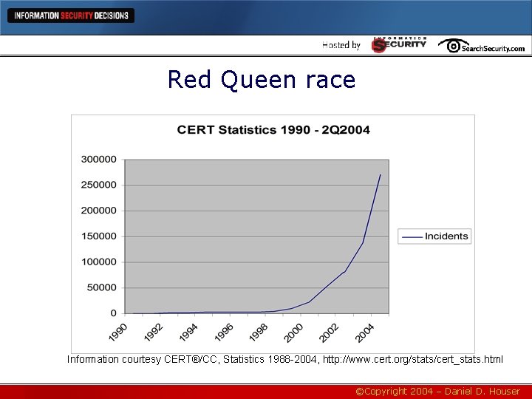This screenshot has height=399, width=532.
Task: Click the x-axis label 1992
Action: [x=154, y=332]
